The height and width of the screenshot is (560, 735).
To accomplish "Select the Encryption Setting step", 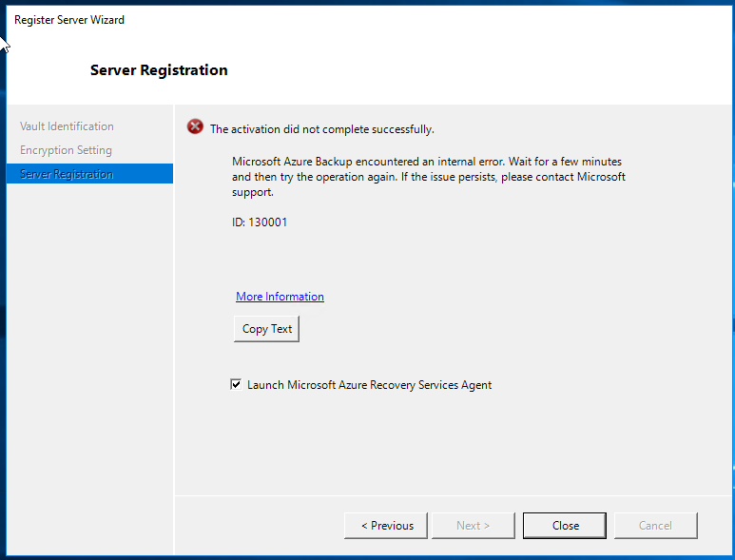I will pos(67,150).
